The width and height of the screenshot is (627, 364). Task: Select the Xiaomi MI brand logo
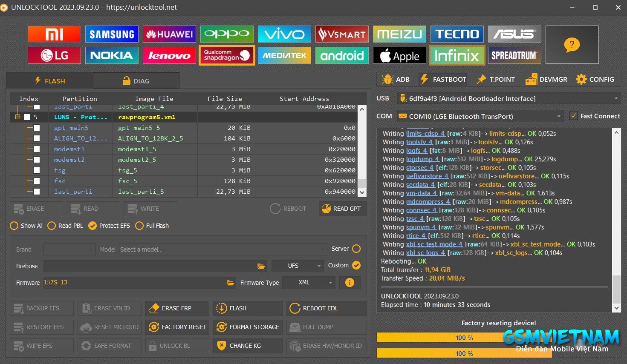[x=54, y=34]
